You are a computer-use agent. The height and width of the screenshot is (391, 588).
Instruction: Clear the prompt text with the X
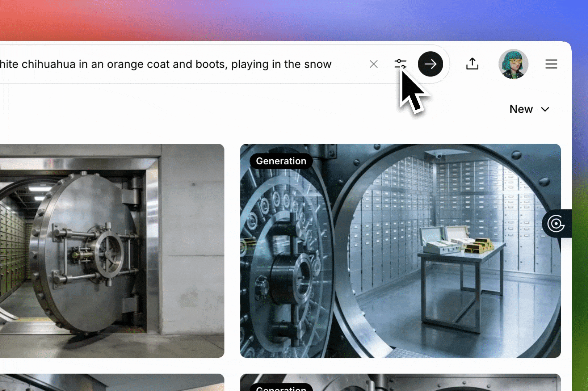(x=373, y=64)
